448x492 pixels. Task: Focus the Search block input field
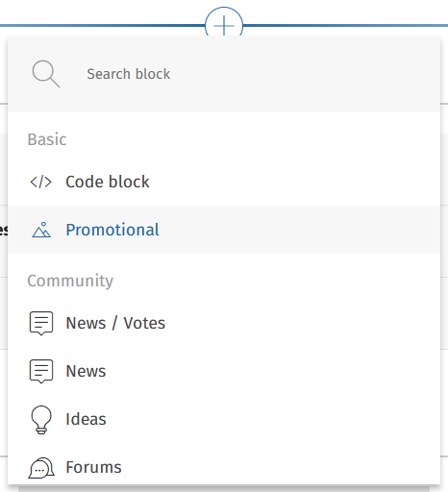click(224, 74)
